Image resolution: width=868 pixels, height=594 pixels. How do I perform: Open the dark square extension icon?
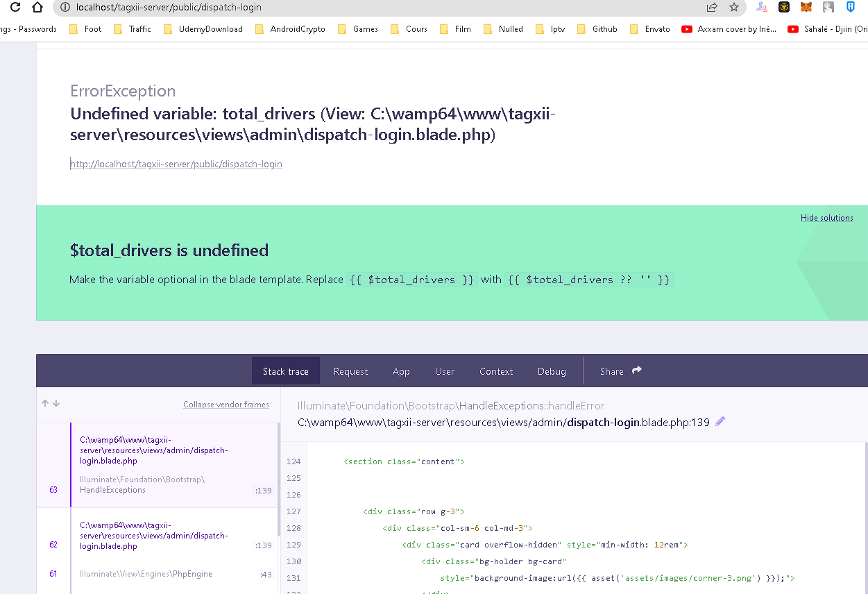tap(784, 8)
